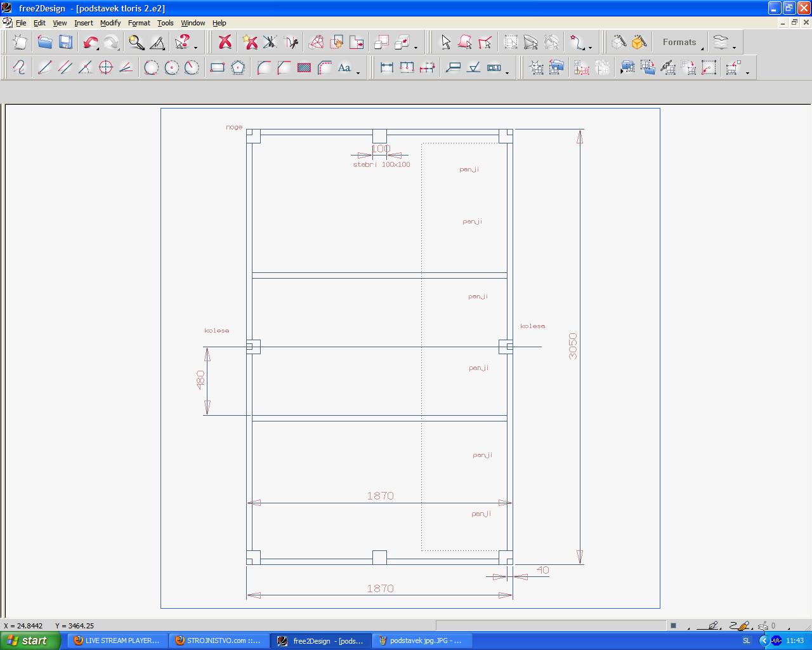Open the Insert menu
The height and width of the screenshot is (650, 812).
pyautogui.click(x=84, y=23)
